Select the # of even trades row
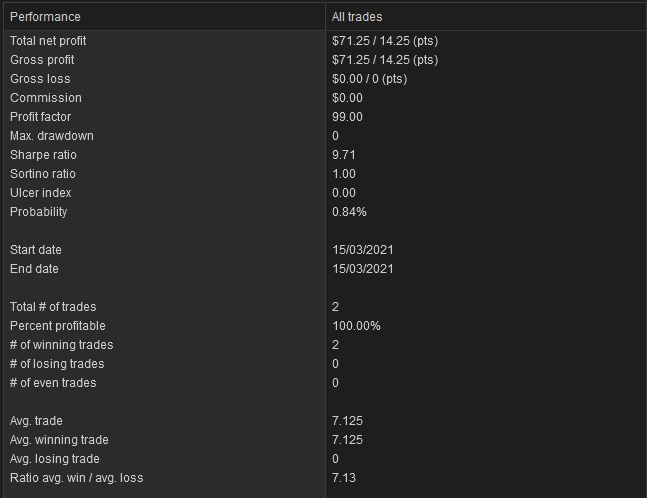Screen dimensions: 647x498 click(325, 382)
